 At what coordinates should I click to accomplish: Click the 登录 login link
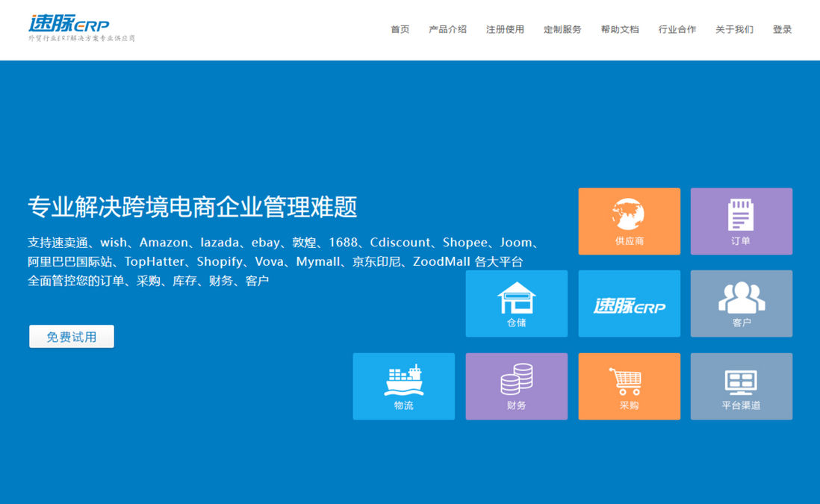783,29
